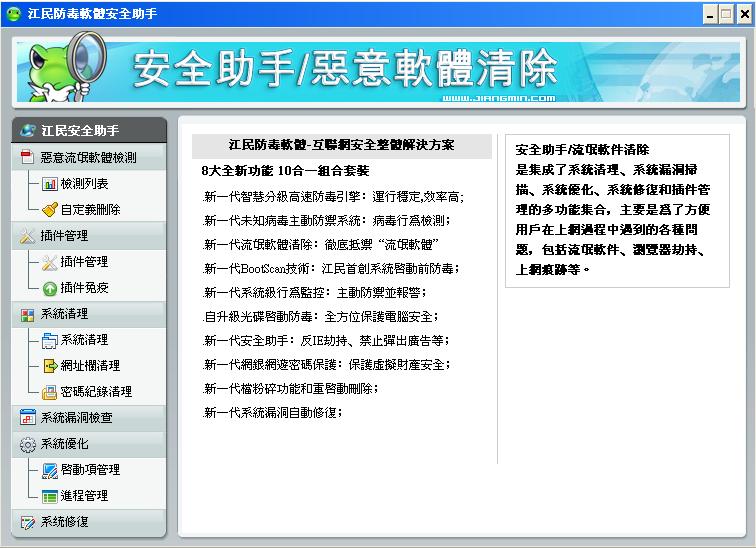
Task: Click the colorful 系統清理 header icon
Action: pyautogui.click(x=27, y=315)
